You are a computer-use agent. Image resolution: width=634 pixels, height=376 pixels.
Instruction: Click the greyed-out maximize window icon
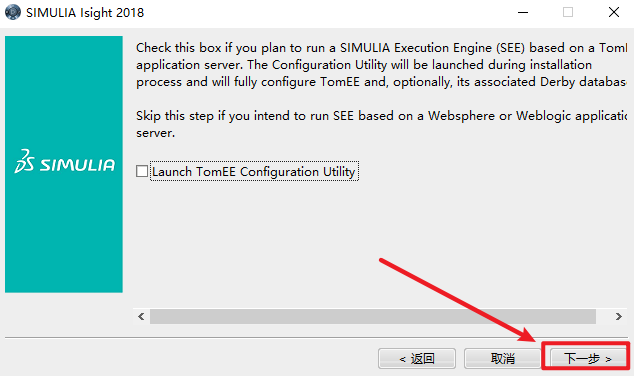[x=568, y=13]
